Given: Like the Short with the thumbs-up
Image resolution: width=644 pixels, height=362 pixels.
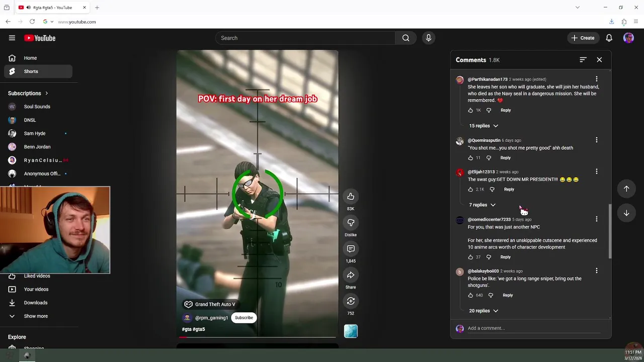Looking at the screenshot, I should pos(351,197).
